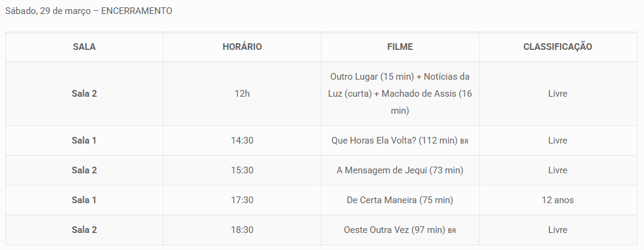644x250 pixels.
Task: Click the Oeste Outra Vez film title
Action: coord(394,230)
